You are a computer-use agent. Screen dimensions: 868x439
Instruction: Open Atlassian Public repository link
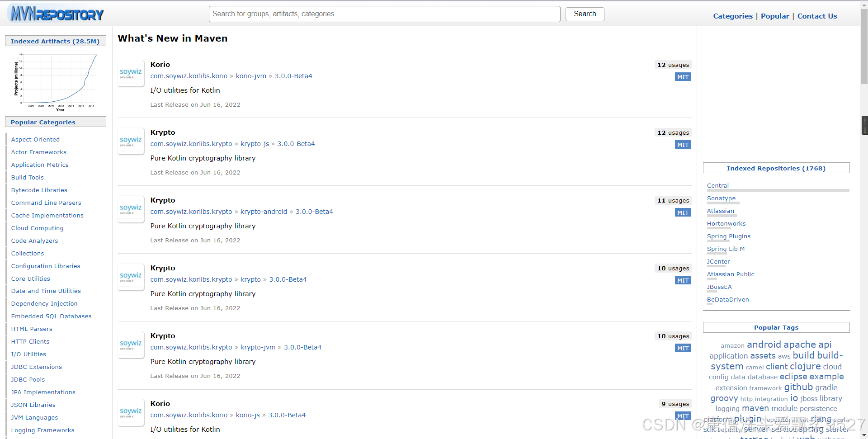[731, 274]
